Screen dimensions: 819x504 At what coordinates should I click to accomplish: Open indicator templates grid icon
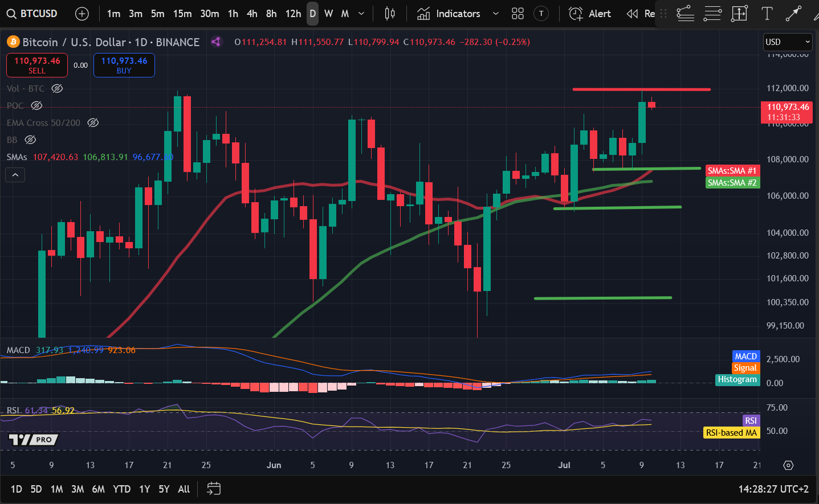click(518, 14)
